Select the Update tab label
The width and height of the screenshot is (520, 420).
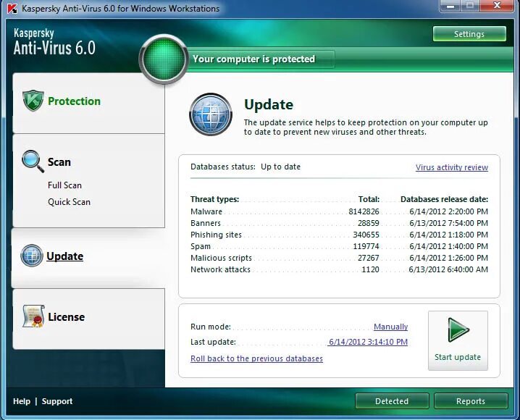(x=64, y=256)
